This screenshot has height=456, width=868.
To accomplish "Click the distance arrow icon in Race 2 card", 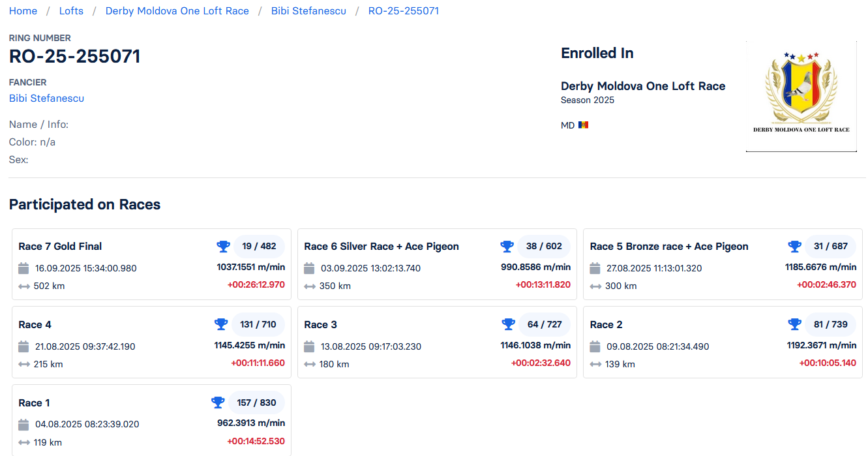I will click(x=595, y=364).
